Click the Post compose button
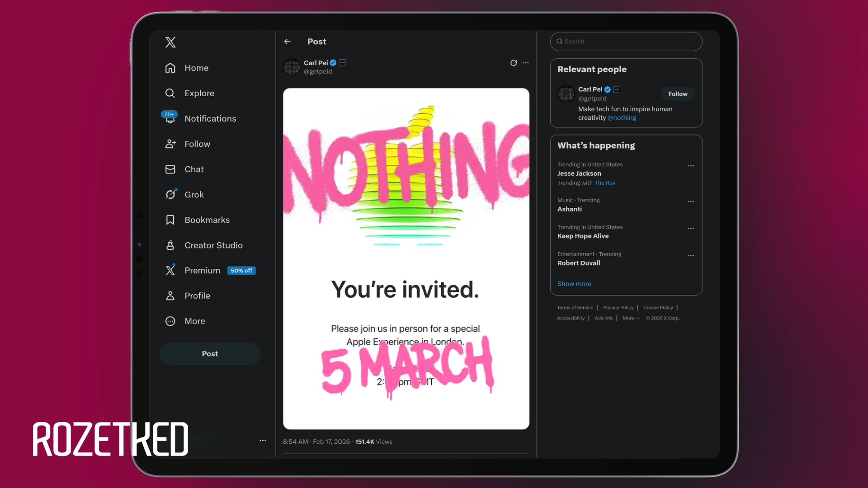 pyautogui.click(x=210, y=354)
